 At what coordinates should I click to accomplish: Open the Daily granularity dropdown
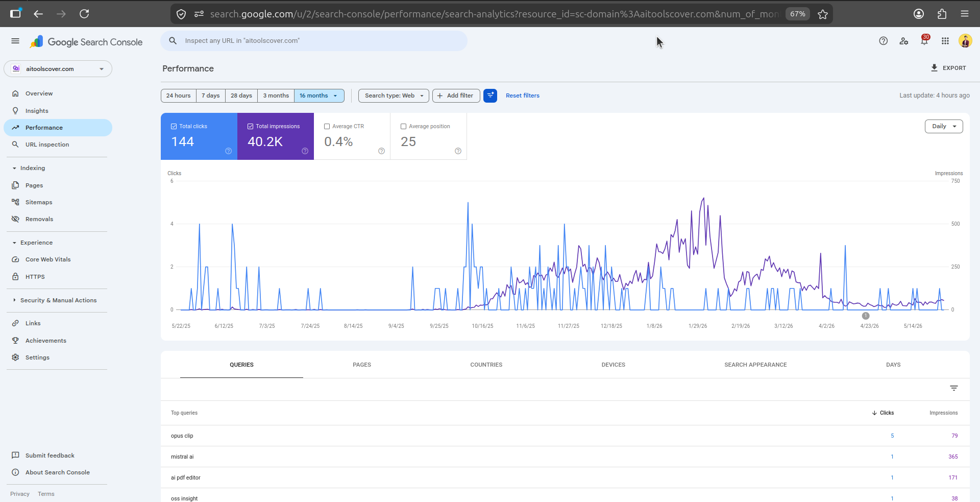tap(944, 126)
